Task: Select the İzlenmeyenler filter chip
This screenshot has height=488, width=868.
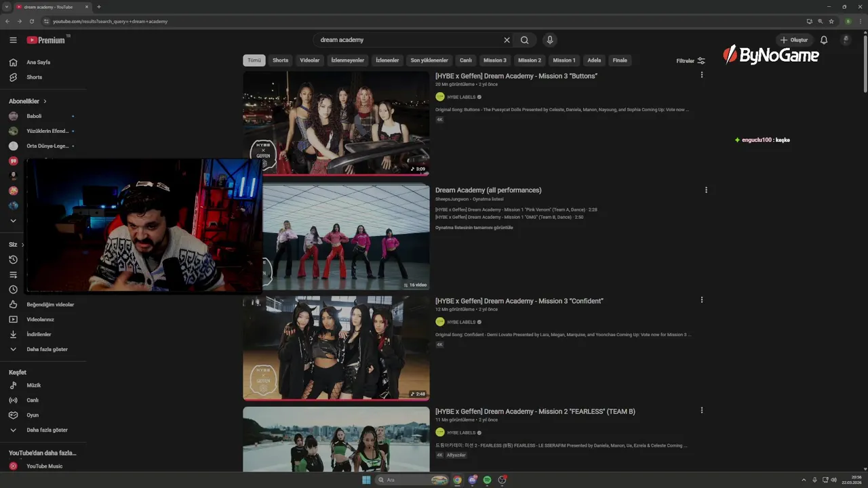Action: [348, 60]
